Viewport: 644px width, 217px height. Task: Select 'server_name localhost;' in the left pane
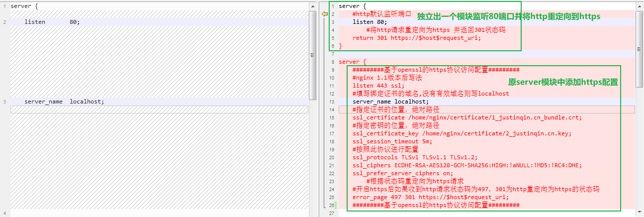click(64, 102)
